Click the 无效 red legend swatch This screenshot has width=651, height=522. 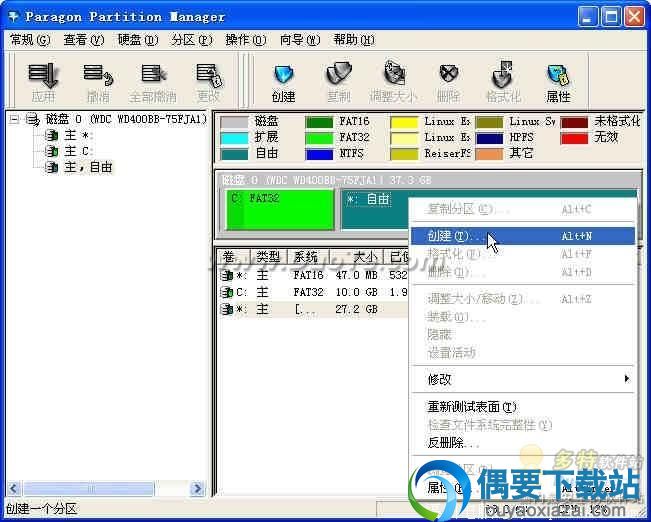(x=574, y=138)
